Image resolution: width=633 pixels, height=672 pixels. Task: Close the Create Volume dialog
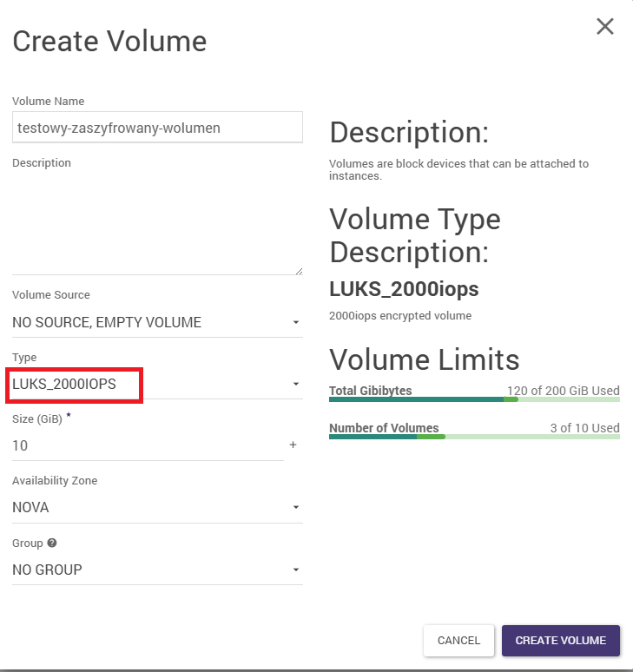pos(605,27)
